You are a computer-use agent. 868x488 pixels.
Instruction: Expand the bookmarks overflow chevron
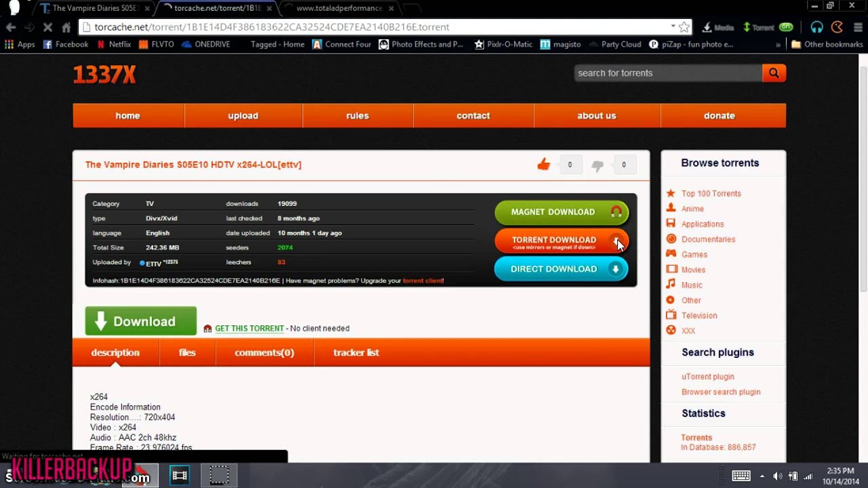tap(778, 45)
